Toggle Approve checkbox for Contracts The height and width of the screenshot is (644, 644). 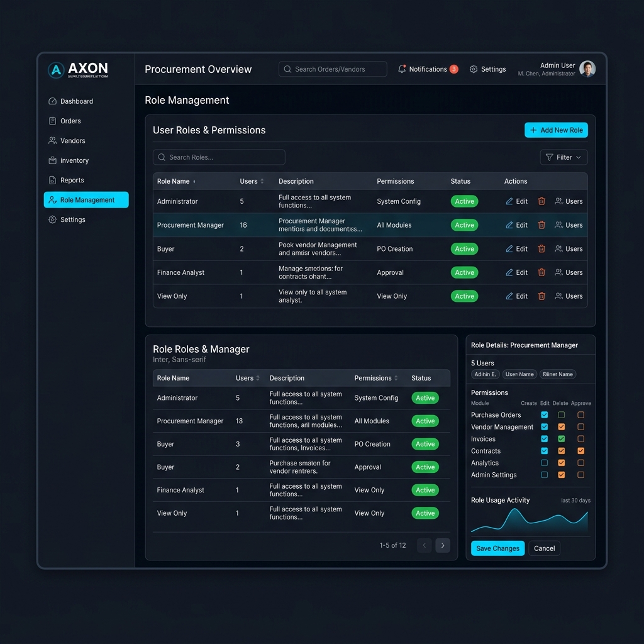[x=580, y=451]
